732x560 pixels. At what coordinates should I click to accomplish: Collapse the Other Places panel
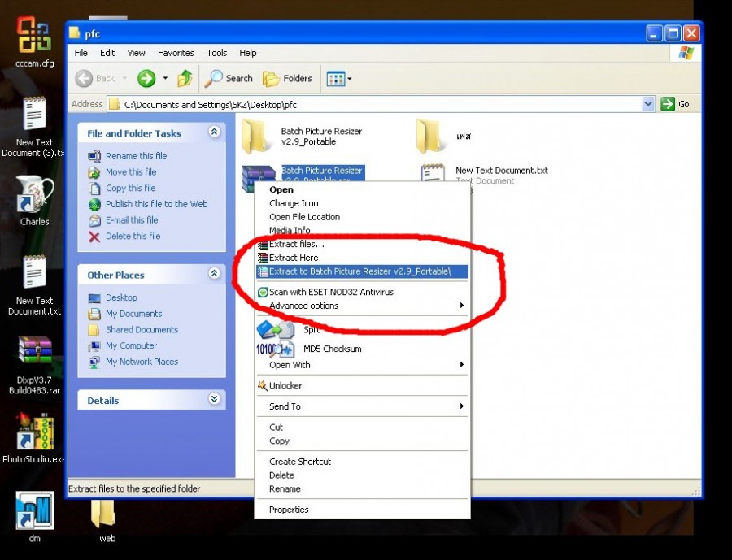click(x=214, y=273)
